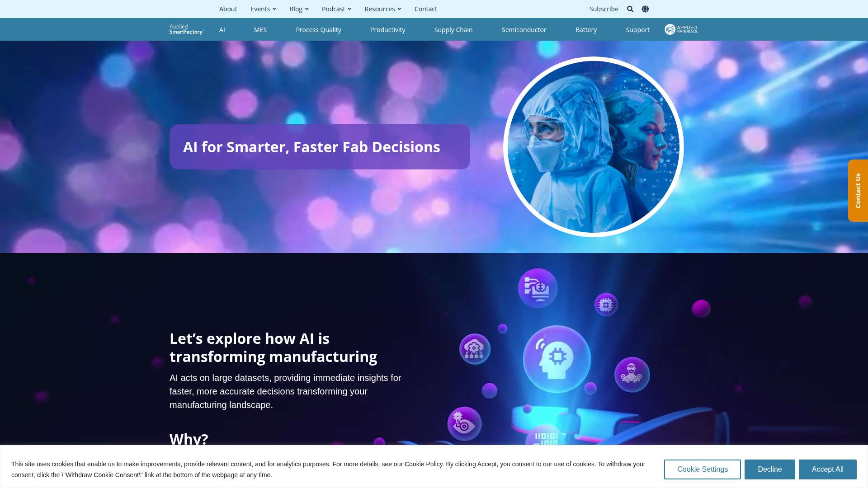The height and width of the screenshot is (488, 868).
Task: Click the circular cleanroom worker hero image
Action: pyautogui.click(x=593, y=147)
